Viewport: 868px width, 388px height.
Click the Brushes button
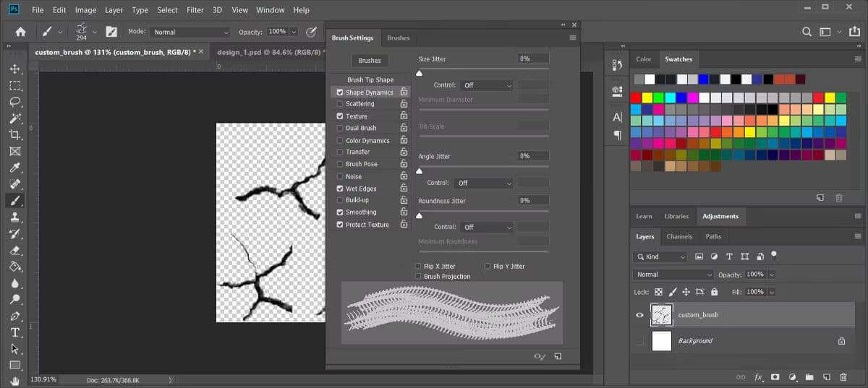tap(370, 60)
